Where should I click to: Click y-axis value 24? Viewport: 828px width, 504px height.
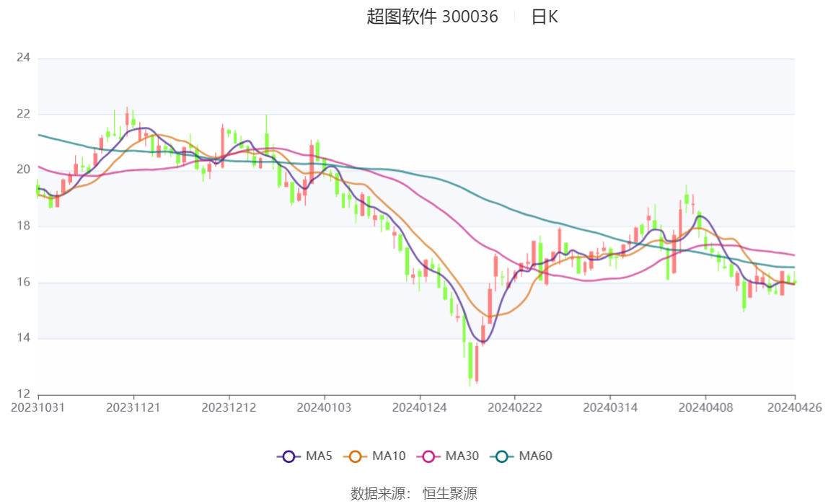pyautogui.click(x=23, y=58)
